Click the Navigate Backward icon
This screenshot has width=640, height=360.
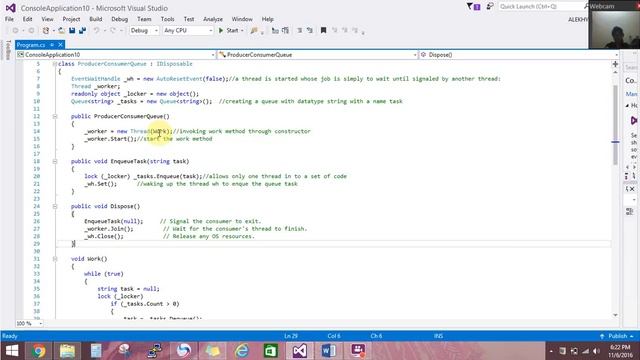(16, 31)
